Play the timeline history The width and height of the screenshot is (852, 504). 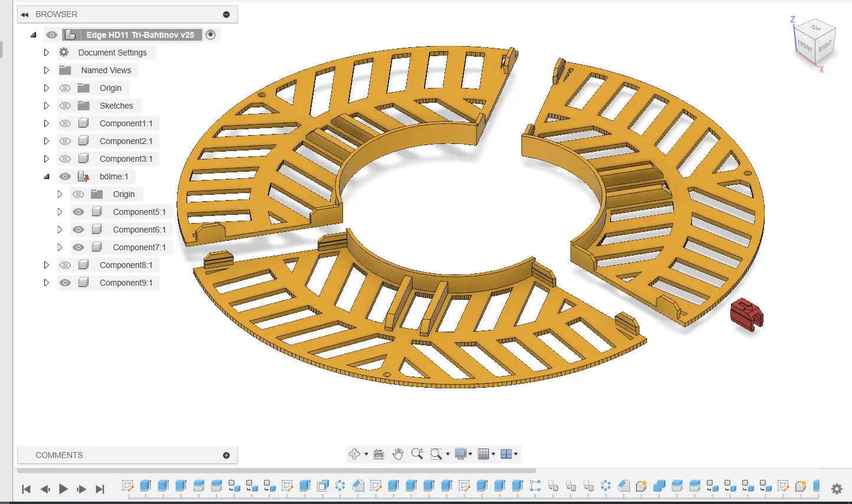click(63, 489)
